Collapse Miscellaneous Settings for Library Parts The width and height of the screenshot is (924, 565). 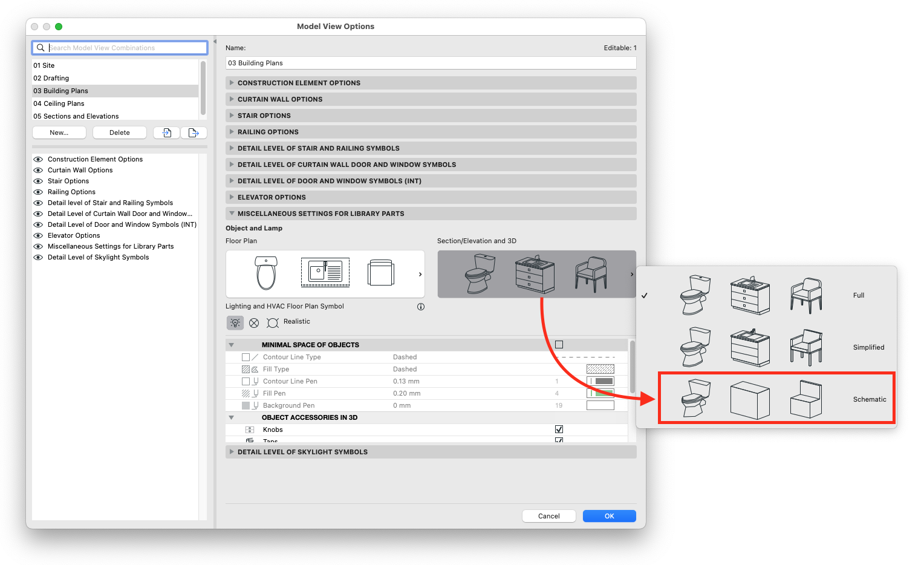(x=232, y=214)
